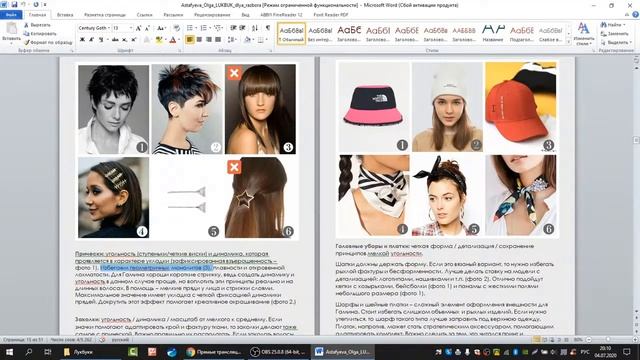Toggle italic formatting
The image size is (640, 360).
pyautogui.click(x=91, y=40)
